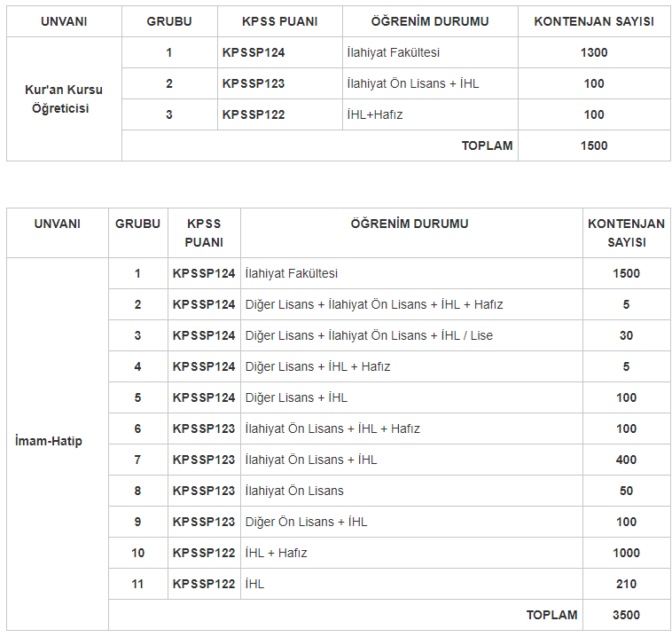The height and width of the screenshot is (637, 672).
Task: Click the KPSSP124 cell beside İlahiyat Fakültesi 1300
Action: (280, 52)
